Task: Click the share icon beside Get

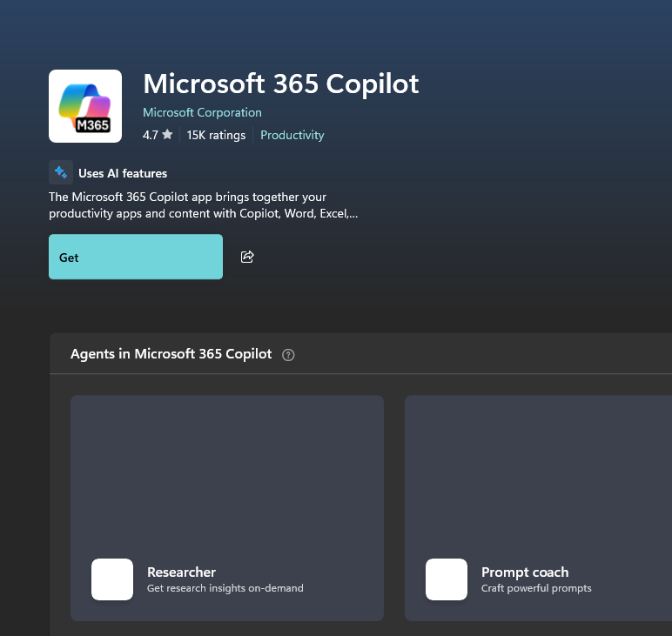Action: [x=247, y=257]
